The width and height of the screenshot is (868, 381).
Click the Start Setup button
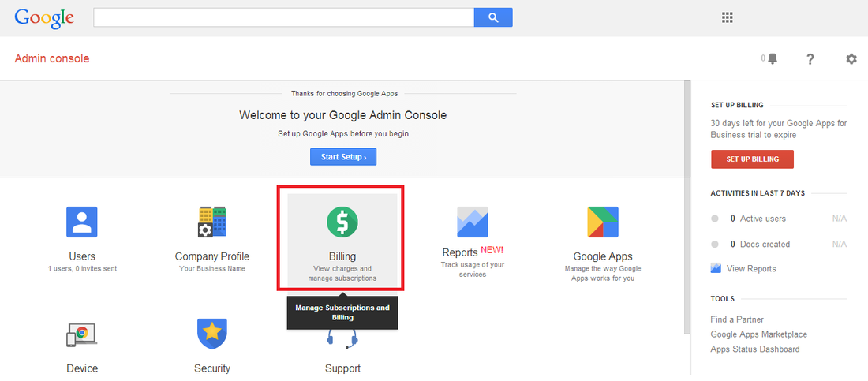pyautogui.click(x=343, y=157)
